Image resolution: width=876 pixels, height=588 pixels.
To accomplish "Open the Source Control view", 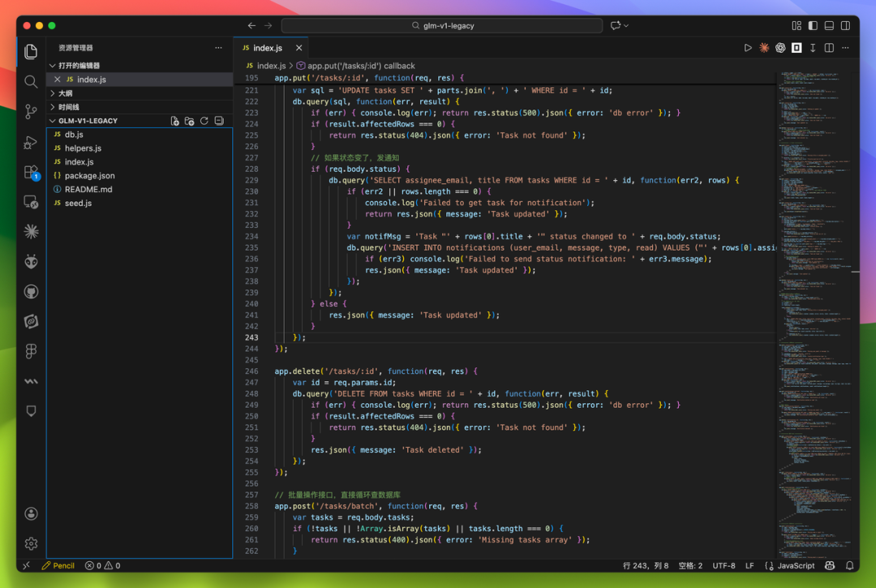I will tap(32, 112).
